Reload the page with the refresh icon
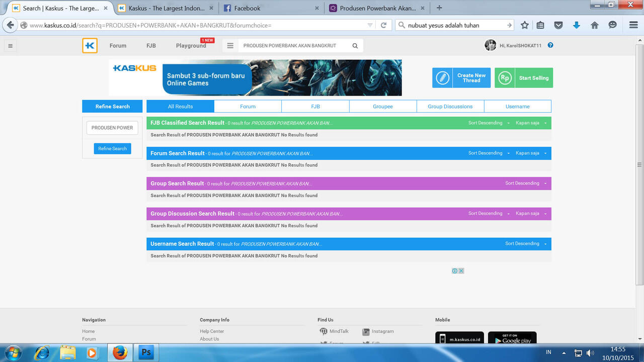The image size is (644, 362). [383, 25]
